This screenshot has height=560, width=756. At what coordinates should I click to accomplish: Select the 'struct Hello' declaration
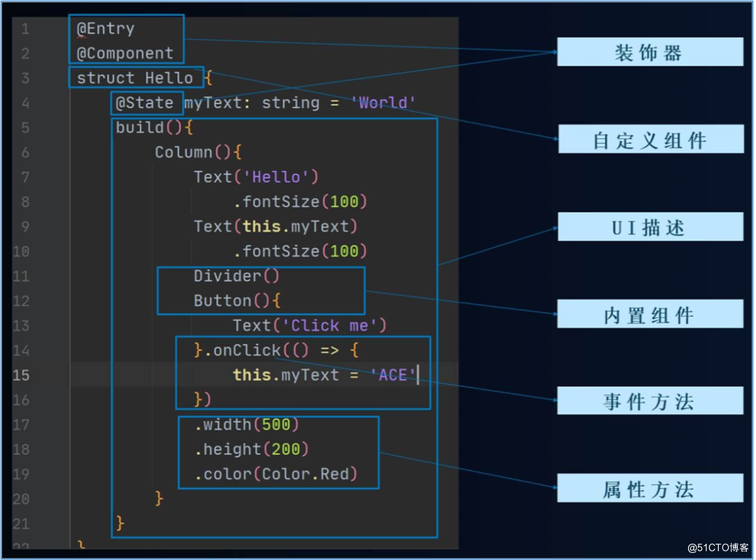coord(135,78)
